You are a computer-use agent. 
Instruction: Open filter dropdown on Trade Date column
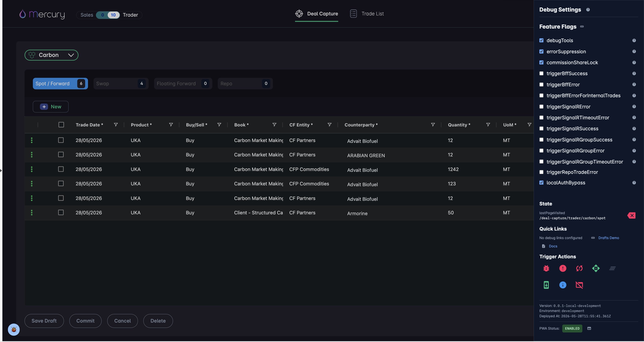tap(116, 124)
